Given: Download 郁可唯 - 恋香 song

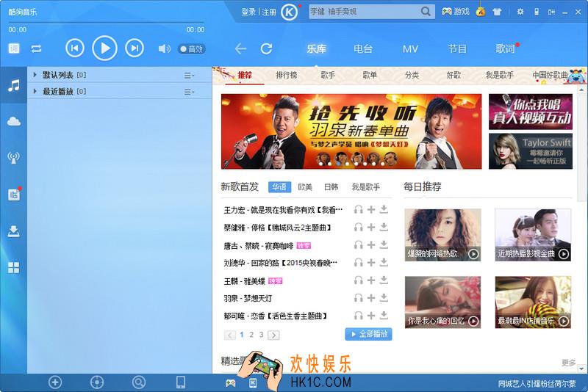Looking at the screenshot, I should [x=384, y=316].
